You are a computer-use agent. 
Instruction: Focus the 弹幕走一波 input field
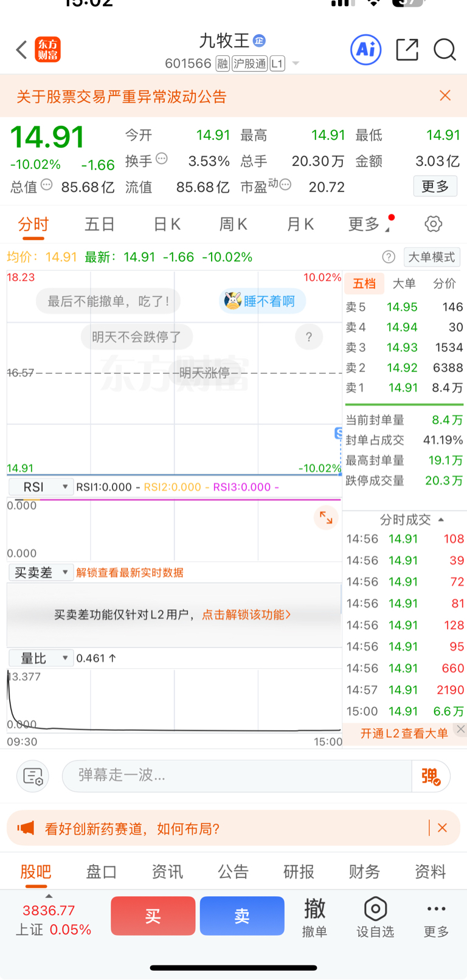pos(237,776)
